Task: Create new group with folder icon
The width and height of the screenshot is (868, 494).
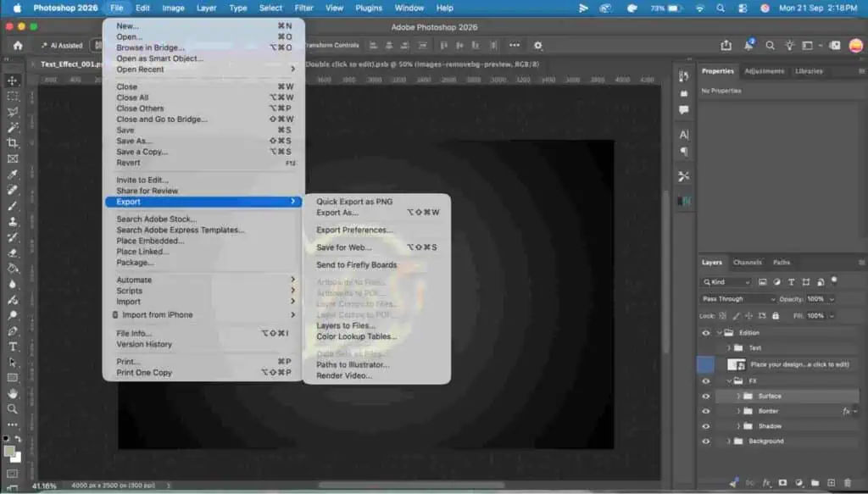Action: coord(815,483)
